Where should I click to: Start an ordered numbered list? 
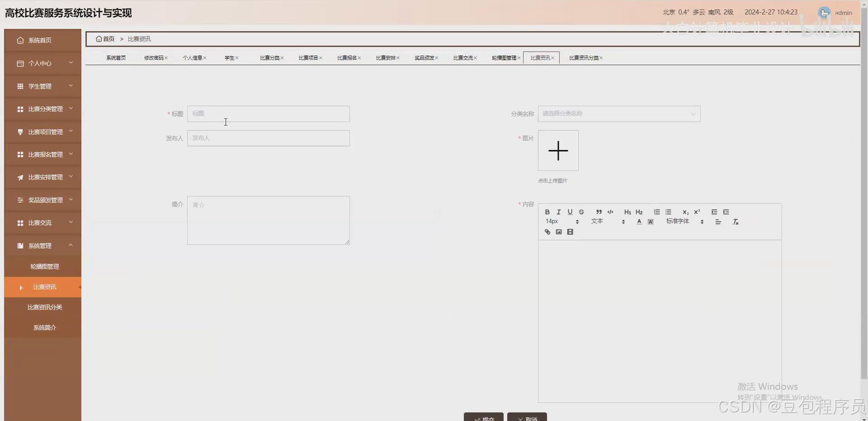pyautogui.click(x=656, y=212)
